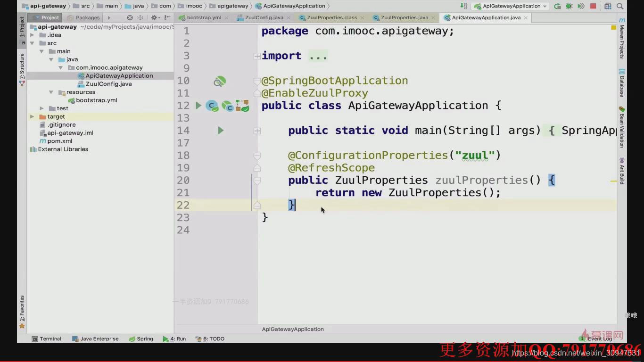
Task: Expand the test folder
Action: tap(41, 108)
